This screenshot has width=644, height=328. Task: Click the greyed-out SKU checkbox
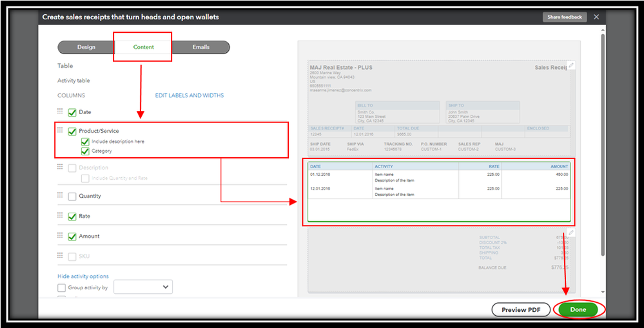pos(72,256)
